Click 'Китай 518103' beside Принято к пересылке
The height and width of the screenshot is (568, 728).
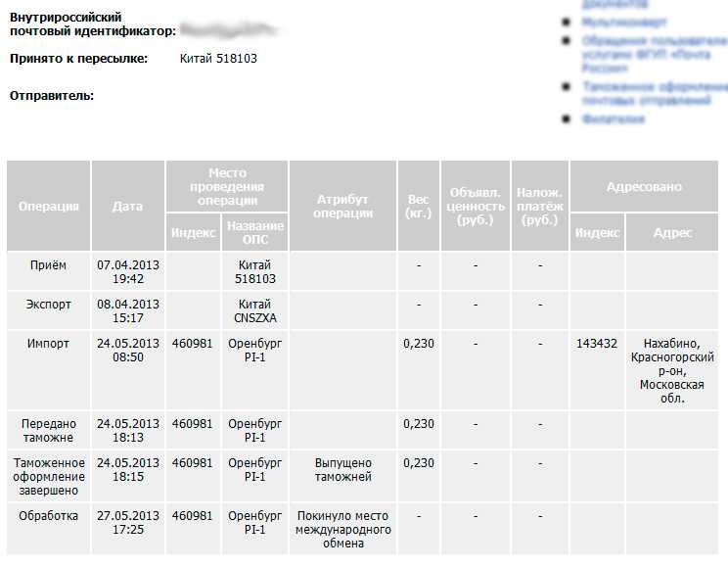point(218,59)
